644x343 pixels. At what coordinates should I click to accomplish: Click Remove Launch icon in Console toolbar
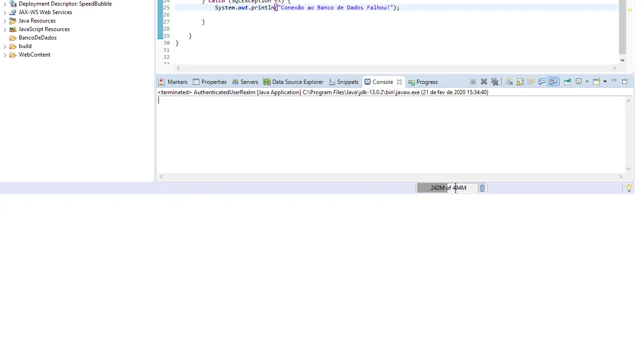484,82
